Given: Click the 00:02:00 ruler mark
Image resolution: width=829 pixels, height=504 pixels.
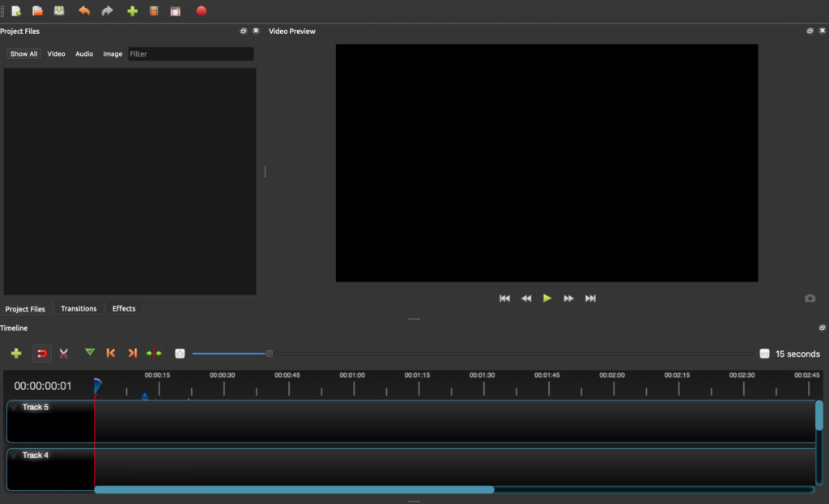Looking at the screenshot, I should 612,375.
